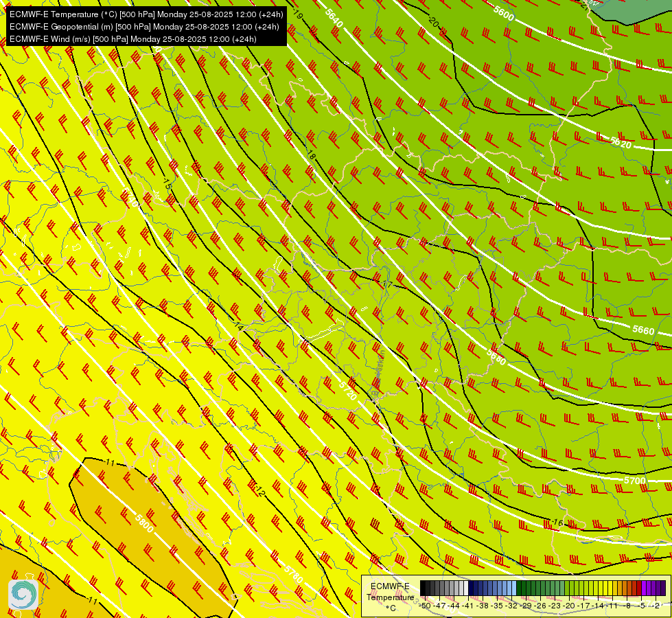This screenshot has height=618, width=672.
Task: Pick the white swatch left of -41
Action: [466, 588]
